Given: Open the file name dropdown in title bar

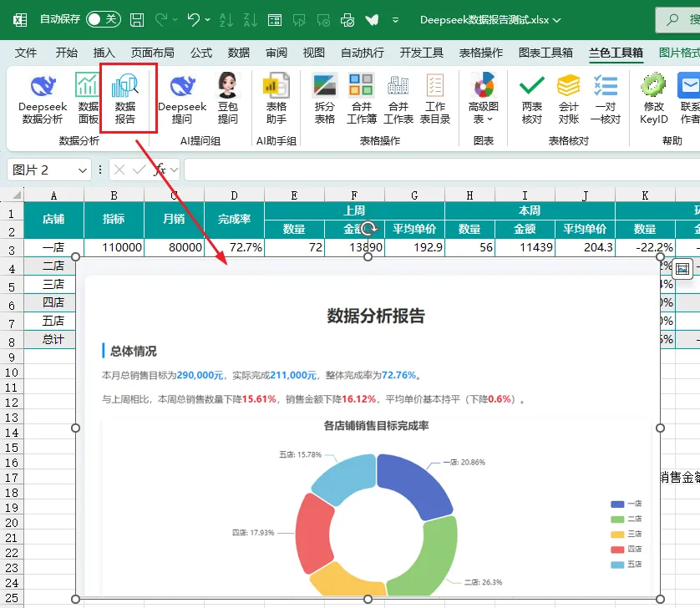Looking at the screenshot, I should tap(556, 20).
